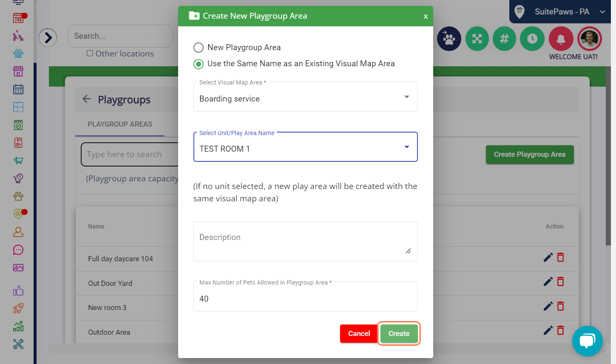Click the New room 3 row name
This screenshot has width=616, height=364.
[107, 308]
